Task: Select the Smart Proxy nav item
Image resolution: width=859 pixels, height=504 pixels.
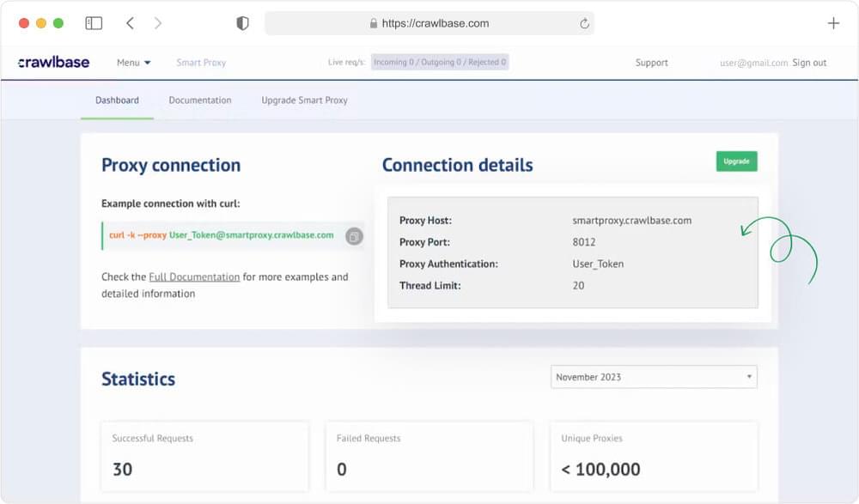Action: point(200,62)
